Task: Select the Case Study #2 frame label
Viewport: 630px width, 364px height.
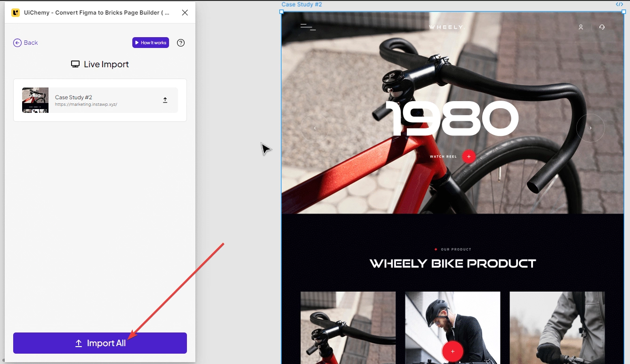Action: tap(302, 5)
